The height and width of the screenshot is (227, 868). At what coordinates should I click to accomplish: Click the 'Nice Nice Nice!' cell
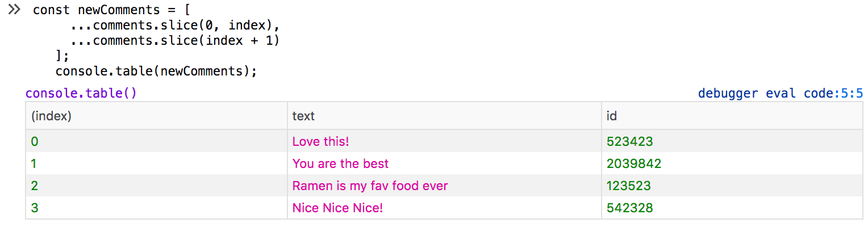337,208
